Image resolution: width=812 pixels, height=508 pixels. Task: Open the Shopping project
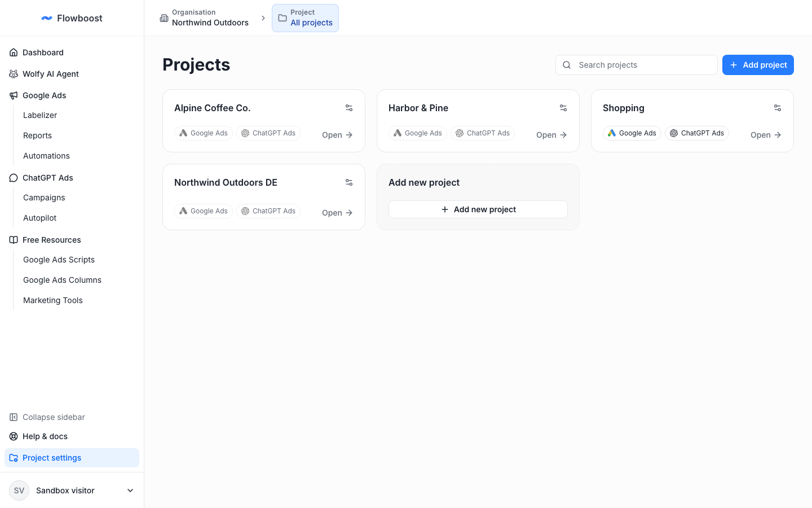[766, 135]
